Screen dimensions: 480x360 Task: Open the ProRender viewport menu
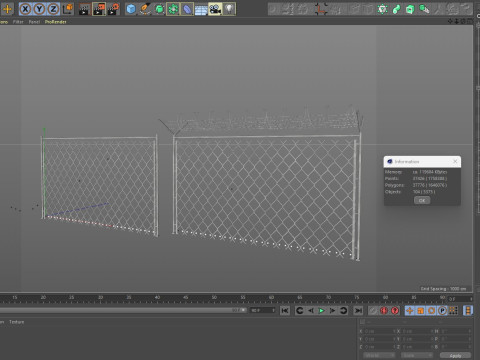[x=56, y=22]
